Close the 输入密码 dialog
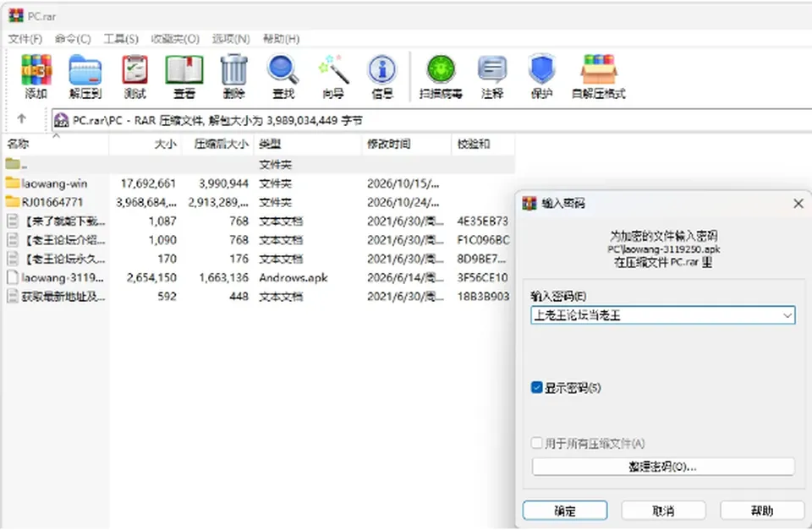Viewport: 812px width, 530px height. (798, 204)
